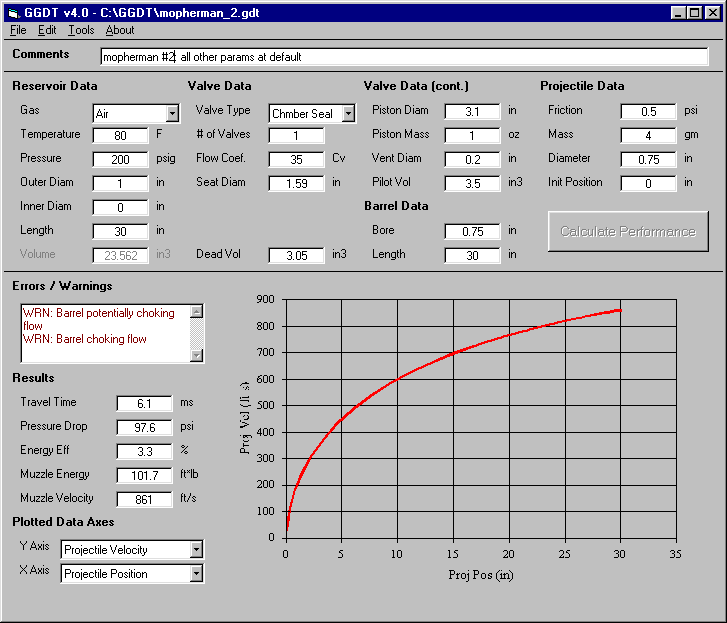Open the X Axis plotted data dropdown
This screenshot has width=727, height=623.
pos(196,574)
